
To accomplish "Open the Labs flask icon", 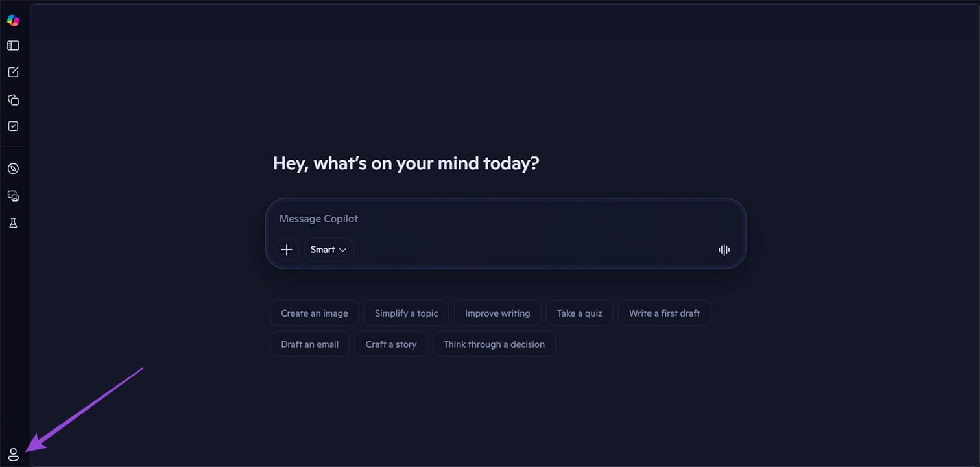I will tap(13, 223).
